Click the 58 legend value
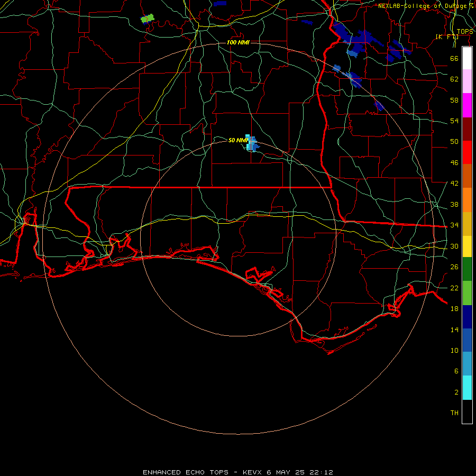This screenshot has width=476, height=476. pos(454,100)
